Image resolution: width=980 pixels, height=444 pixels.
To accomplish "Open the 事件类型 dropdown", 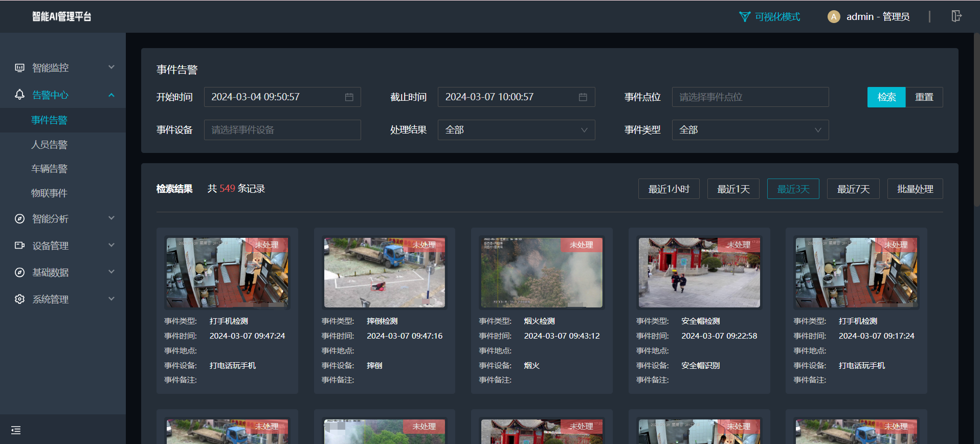I will click(x=750, y=130).
